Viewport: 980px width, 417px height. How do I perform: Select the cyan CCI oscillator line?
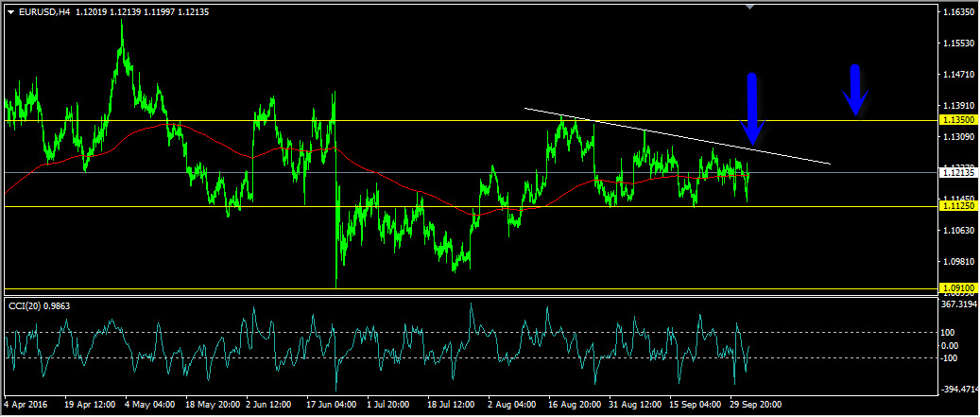point(375,347)
